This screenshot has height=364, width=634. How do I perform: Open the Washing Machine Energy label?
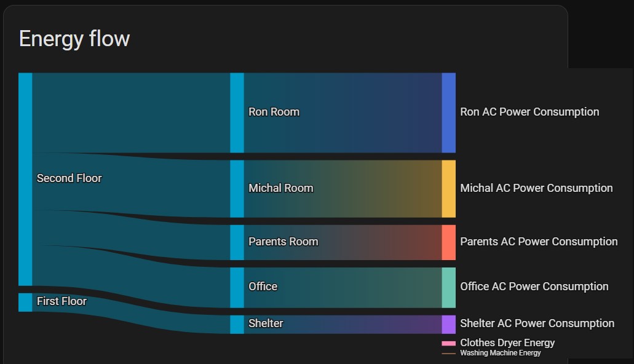coord(500,353)
